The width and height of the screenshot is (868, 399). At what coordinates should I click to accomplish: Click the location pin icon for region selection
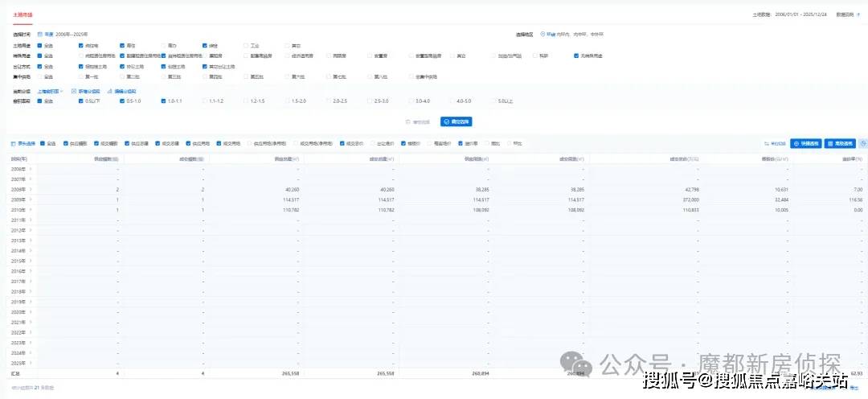pyautogui.click(x=542, y=35)
